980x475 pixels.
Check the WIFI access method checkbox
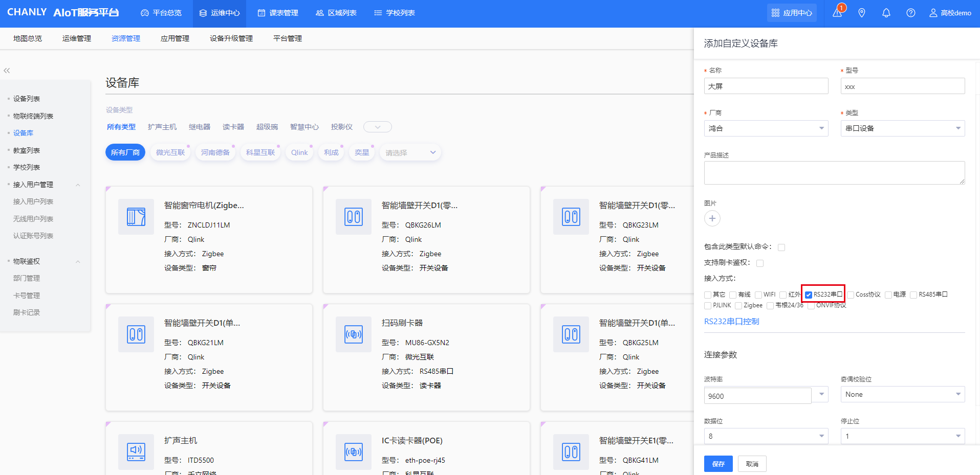(758, 295)
